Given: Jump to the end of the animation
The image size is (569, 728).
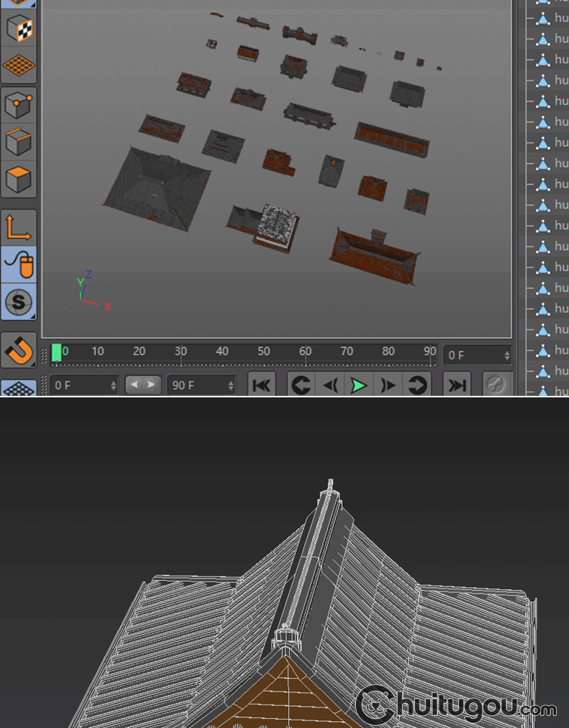Looking at the screenshot, I should (x=457, y=385).
